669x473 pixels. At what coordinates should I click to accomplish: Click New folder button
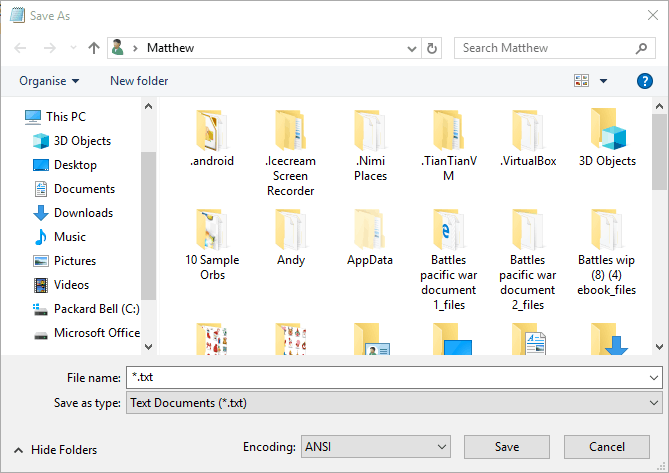pyautogui.click(x=139, y=81)
